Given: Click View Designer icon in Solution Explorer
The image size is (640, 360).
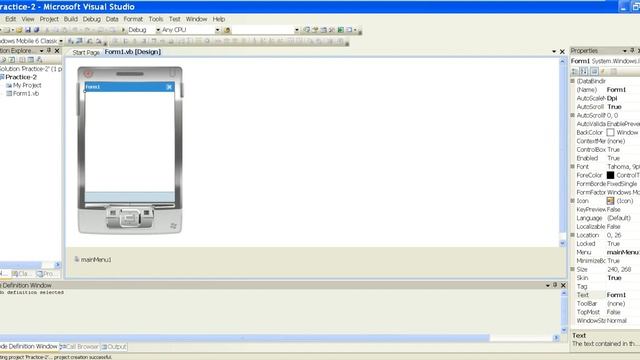Looking at the screenshot, I should tap(31, 60).
